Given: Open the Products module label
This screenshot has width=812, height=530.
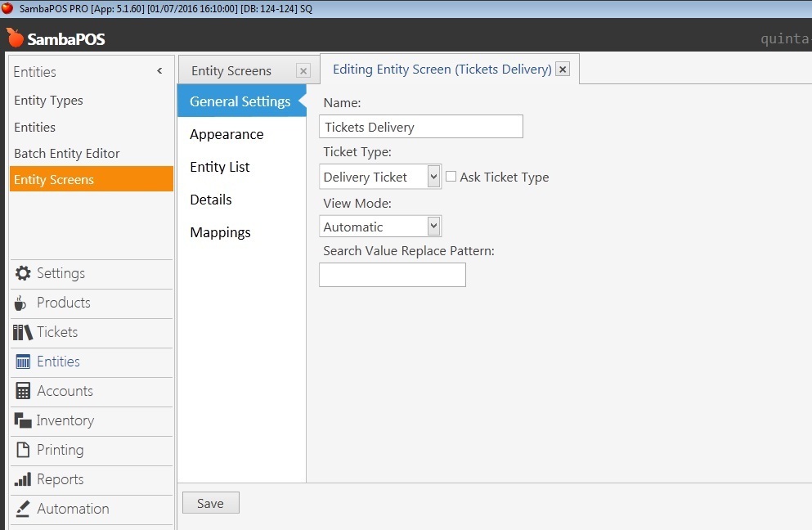Looking at the screenshot, I should (x=64, y=303).
